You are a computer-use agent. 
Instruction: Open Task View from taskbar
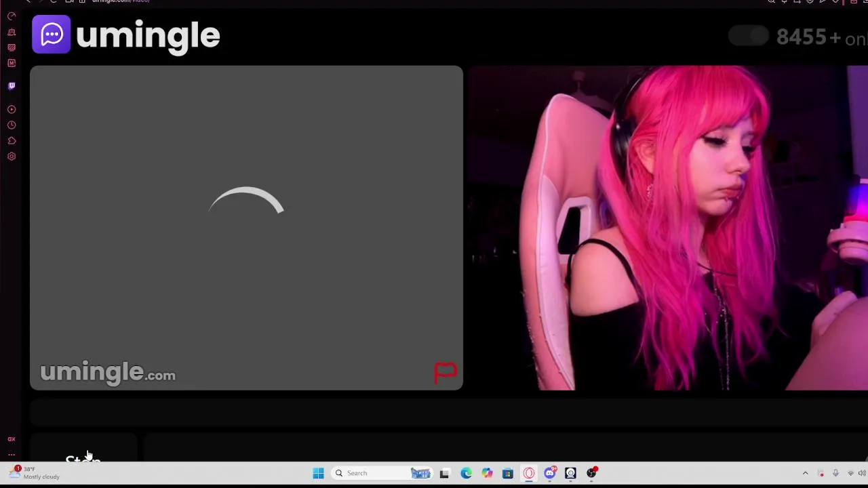(444, 473)
